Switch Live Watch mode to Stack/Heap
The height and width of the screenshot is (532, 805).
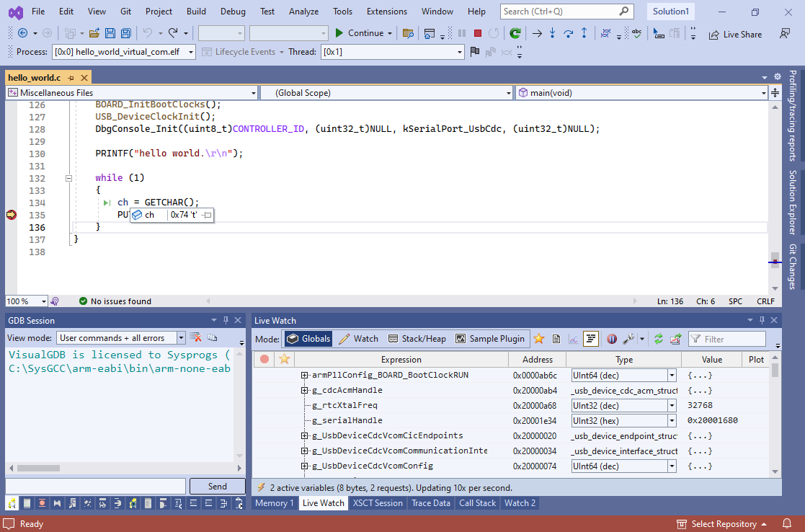[417, 339]
